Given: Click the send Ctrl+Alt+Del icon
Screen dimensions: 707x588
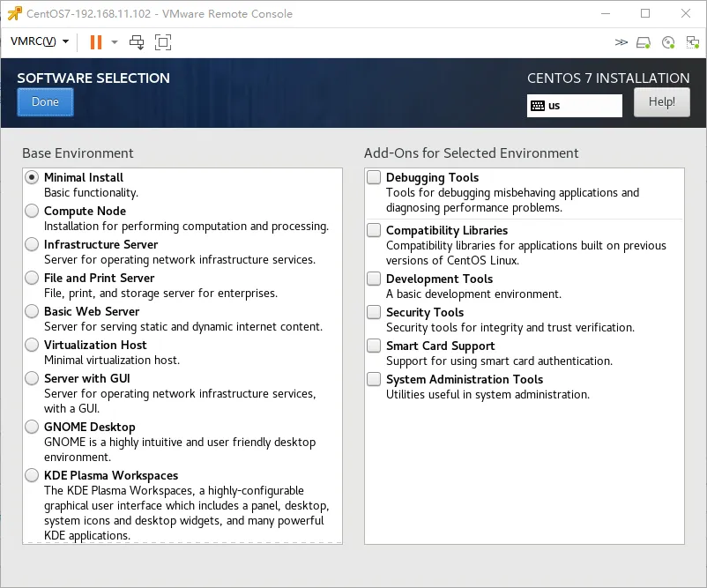Looking at the screenshot, I should 137,41.
